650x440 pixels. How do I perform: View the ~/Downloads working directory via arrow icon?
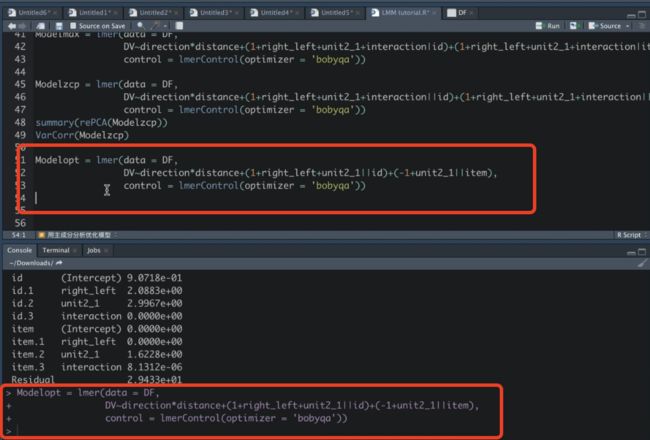point(59,263)
